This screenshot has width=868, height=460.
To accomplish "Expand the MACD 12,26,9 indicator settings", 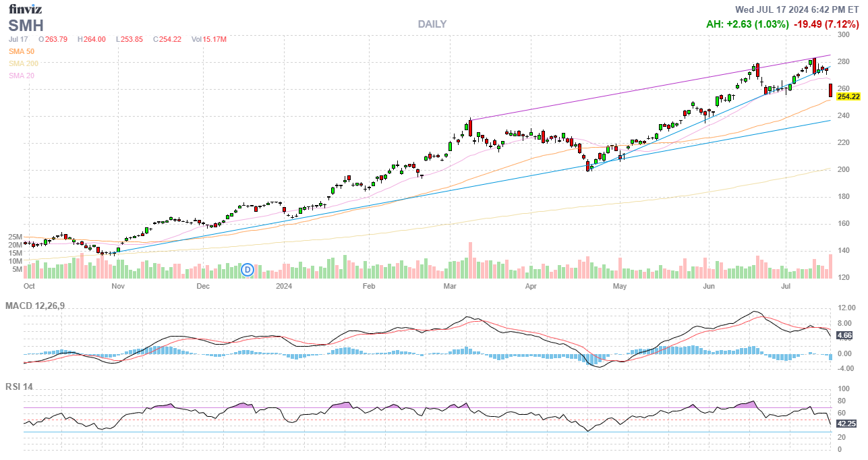I will point(35,306).
